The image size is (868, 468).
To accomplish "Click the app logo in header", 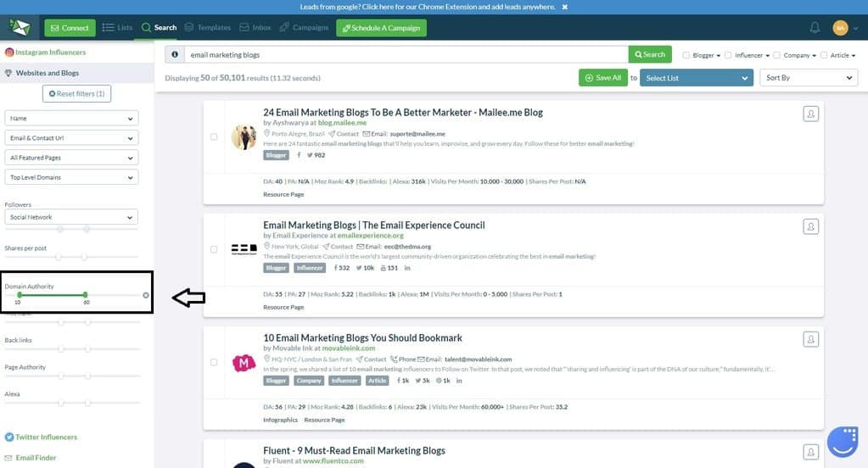I will pos(21,27).
